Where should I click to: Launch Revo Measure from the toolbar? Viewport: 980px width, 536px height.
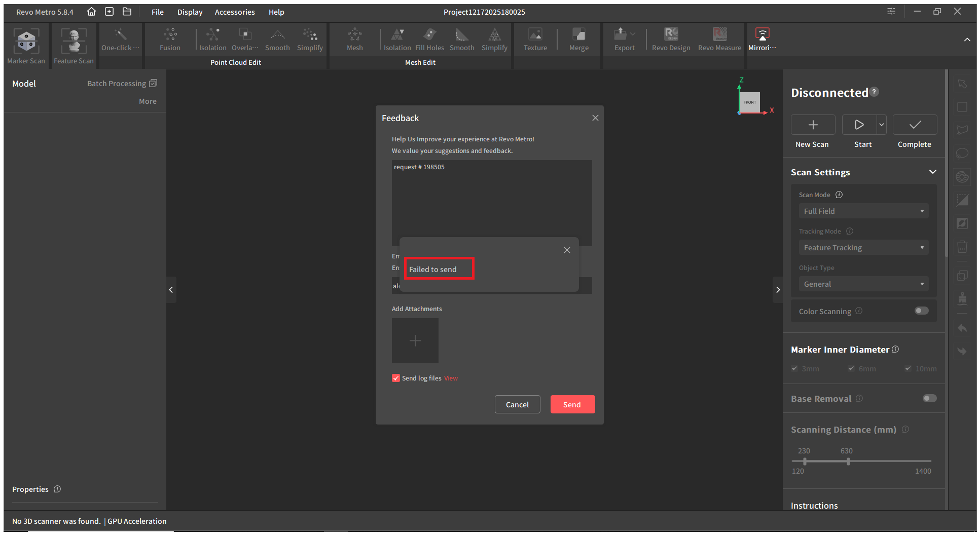pos(719,35)
